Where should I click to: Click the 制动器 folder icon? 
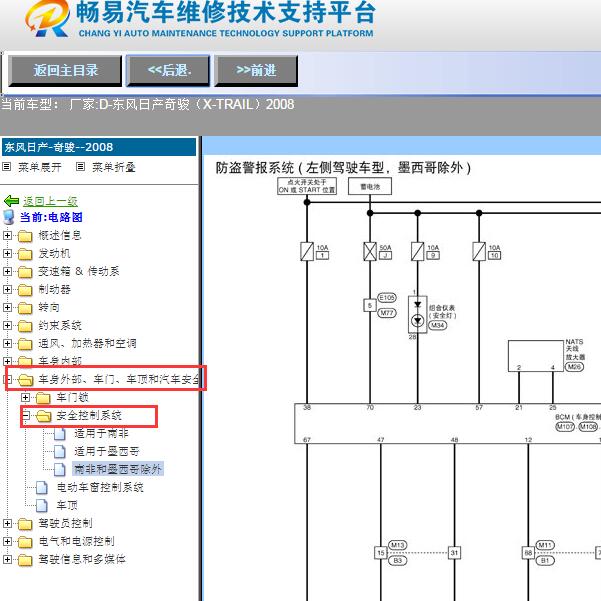[x=25, y=290]
